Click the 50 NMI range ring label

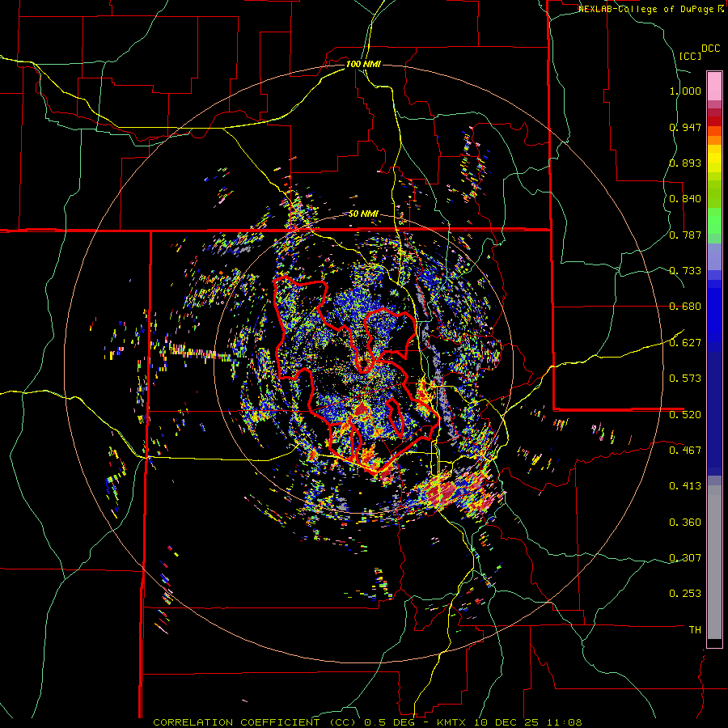coord(363,214)
